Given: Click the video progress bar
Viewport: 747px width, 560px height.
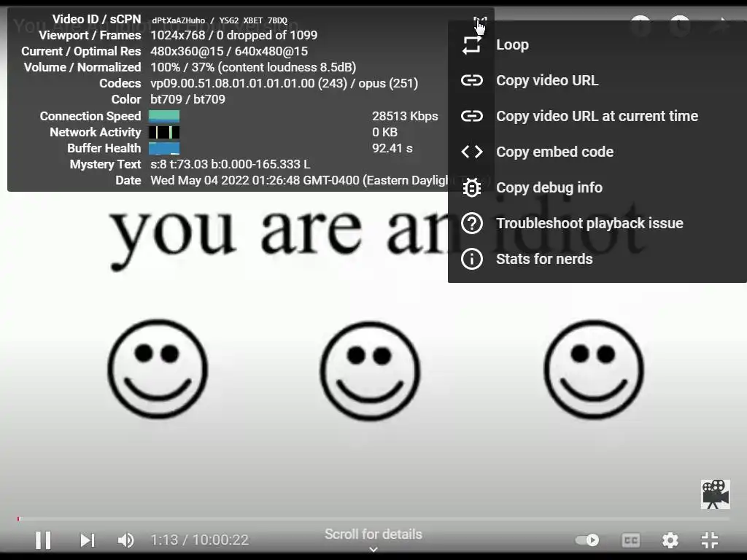Looking at the screenshot, I should coord(373,518).
